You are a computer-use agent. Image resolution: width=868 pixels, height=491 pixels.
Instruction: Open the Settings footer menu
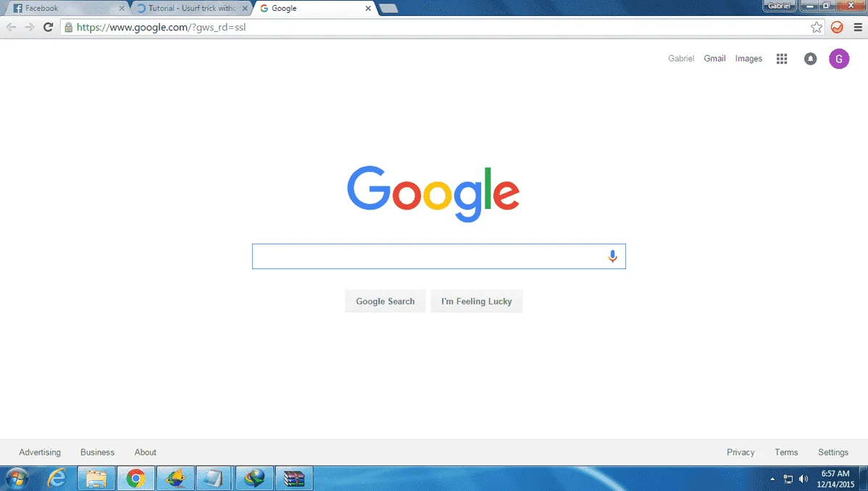pos(833,453)
